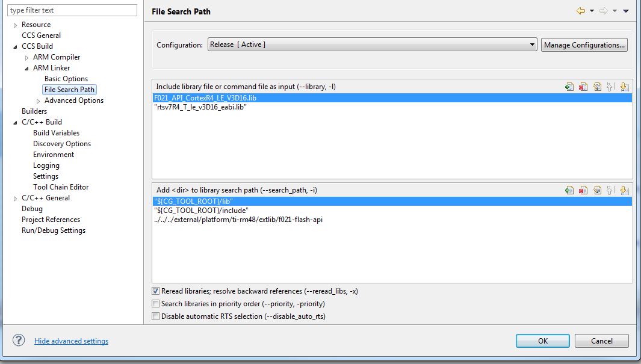Click Move Down icon in search path list
Viewport: 641px width, 364px height.
tap(624, 190)
